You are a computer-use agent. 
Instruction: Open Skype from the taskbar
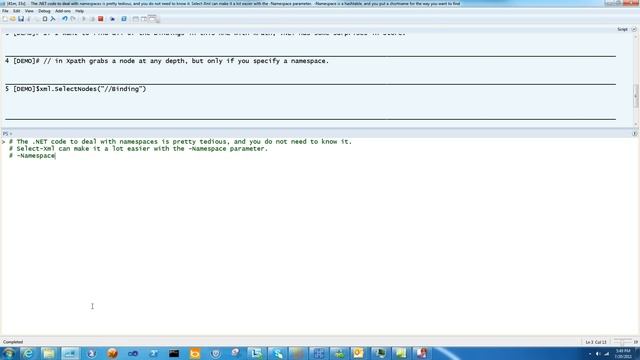(278, 353)
